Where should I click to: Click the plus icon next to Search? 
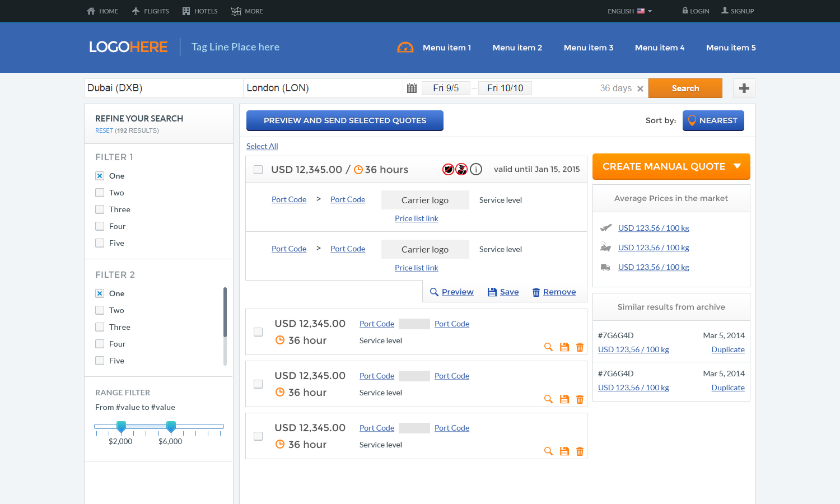(x=744, y=88)
